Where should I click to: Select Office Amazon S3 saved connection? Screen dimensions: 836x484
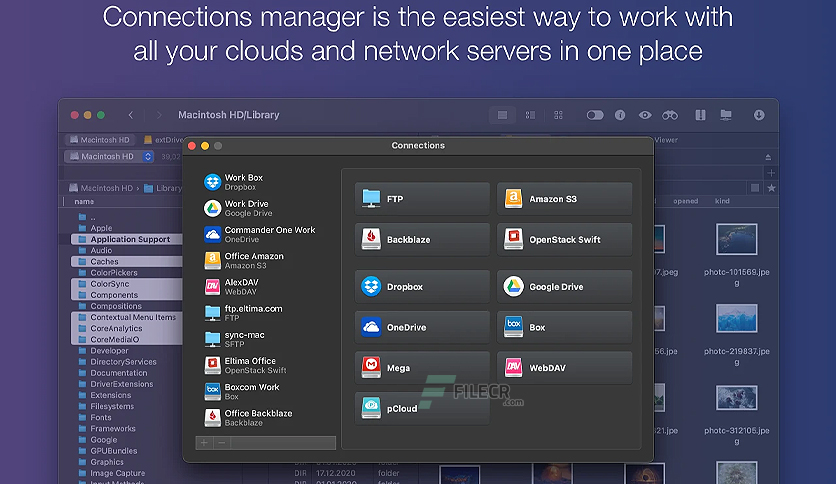(x=265, y=260)
